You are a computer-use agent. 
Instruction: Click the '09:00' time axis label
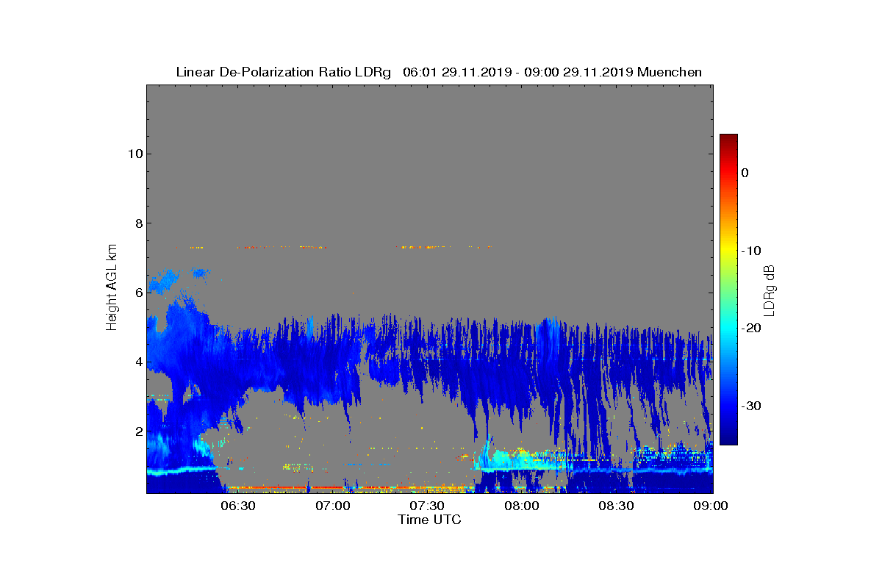pos(711,506)
